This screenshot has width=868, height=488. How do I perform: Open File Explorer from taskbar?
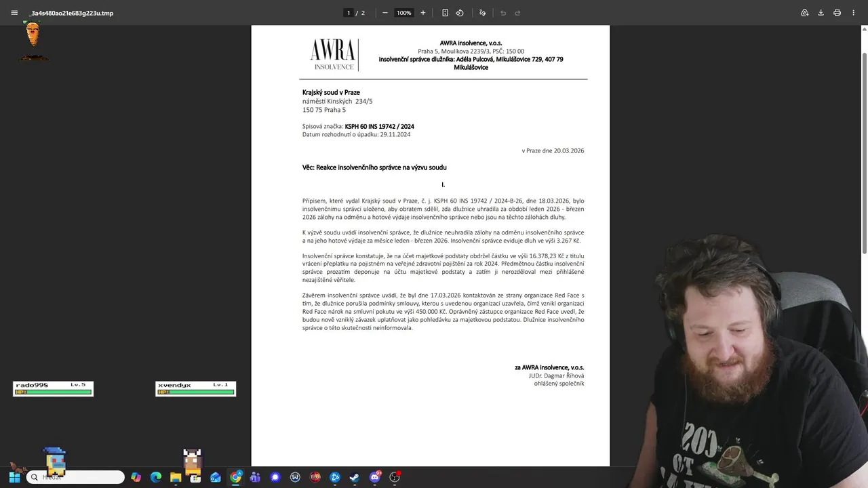[x=176, y=477]
